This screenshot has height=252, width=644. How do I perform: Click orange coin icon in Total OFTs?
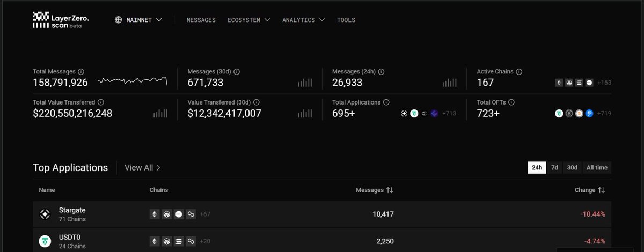point(579,113)
